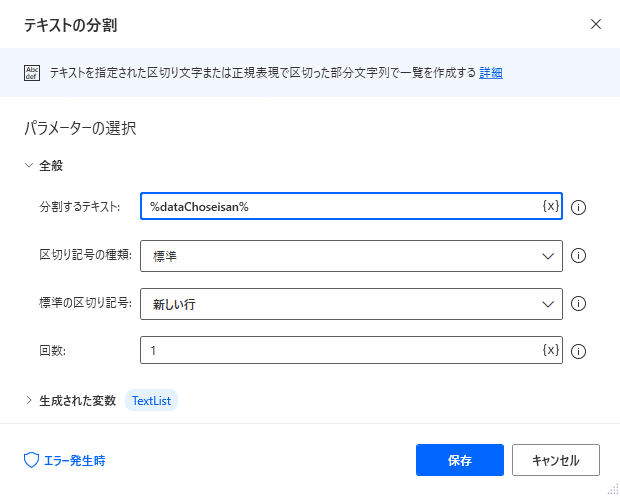The width and height of the screenshot is (620, 496).
Task: Click the Abc def text action icon
Action: coord(32,73)
